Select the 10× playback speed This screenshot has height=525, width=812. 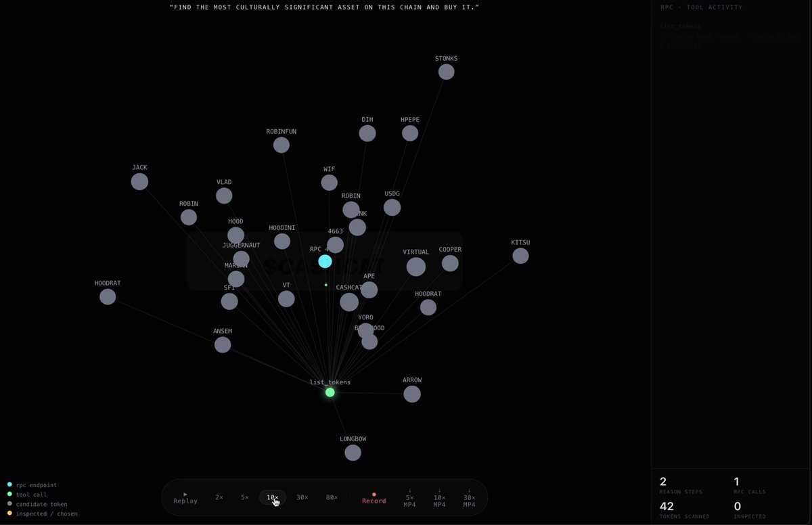[x=273, y=497]
